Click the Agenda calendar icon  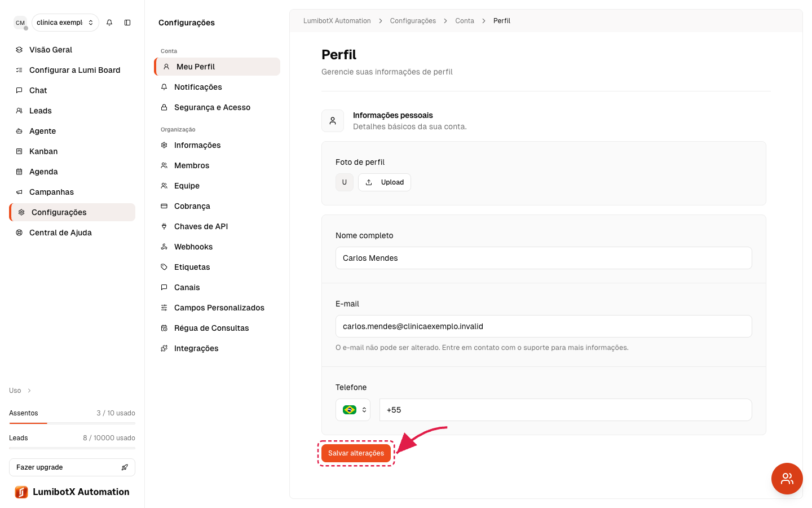point(19,172)
